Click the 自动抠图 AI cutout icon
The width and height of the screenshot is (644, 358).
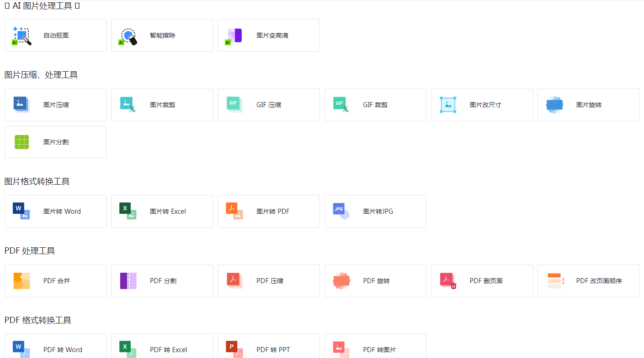(21, 36)
